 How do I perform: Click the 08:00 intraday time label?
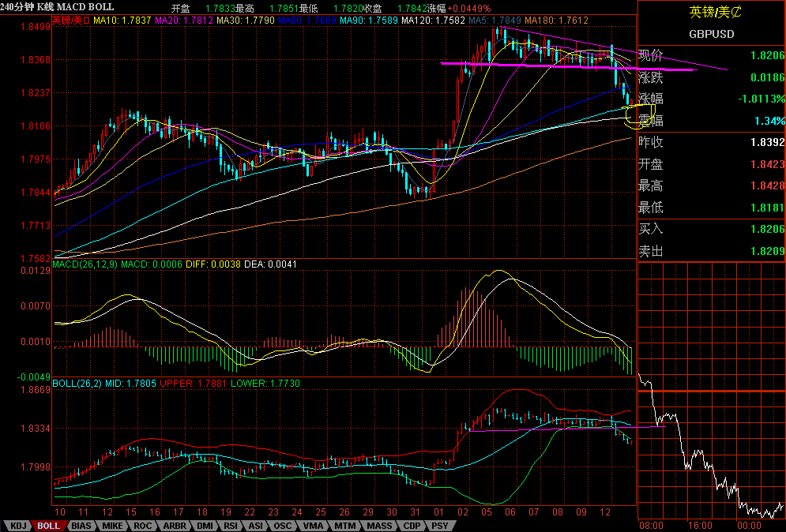[651, 526]
